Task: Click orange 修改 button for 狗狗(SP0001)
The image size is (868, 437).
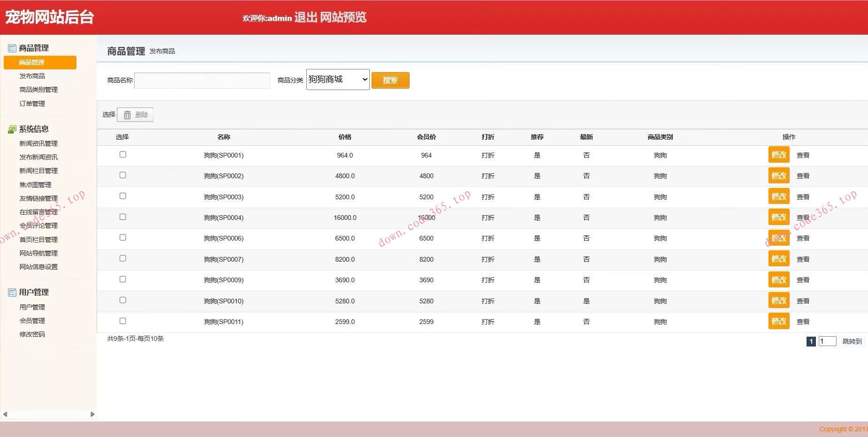Action: (x=778, y=155)
